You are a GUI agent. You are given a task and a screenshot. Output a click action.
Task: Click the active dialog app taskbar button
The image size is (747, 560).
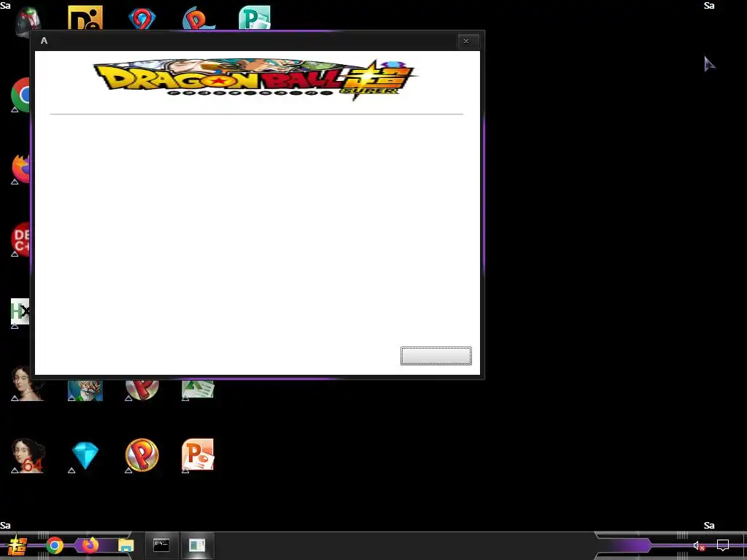pyautogui.click(x=197, y=545)
